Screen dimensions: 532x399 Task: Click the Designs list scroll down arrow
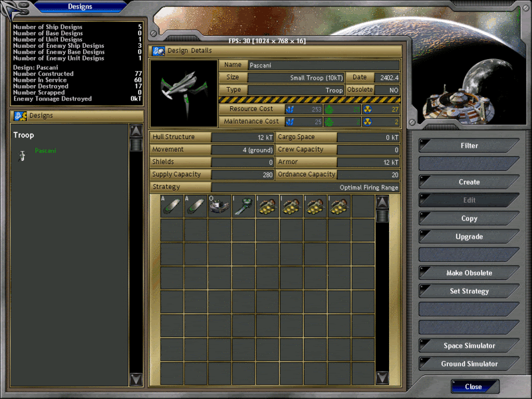[x=136, y=379]
